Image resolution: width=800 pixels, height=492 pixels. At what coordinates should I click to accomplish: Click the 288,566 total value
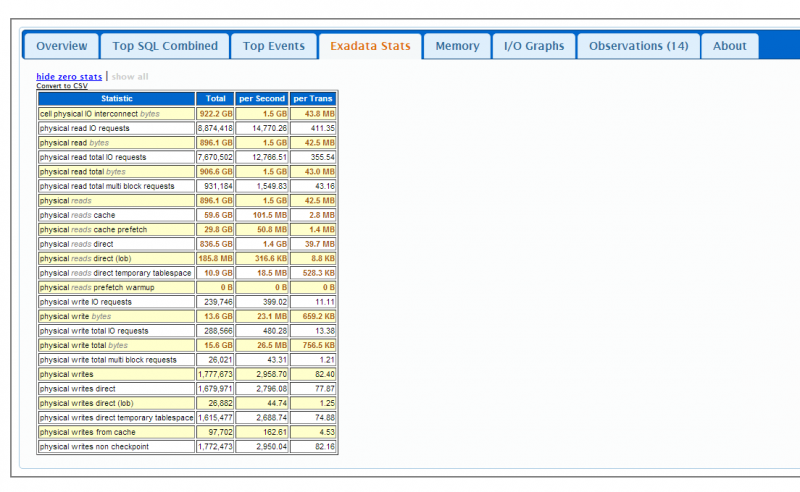click(x=218, y=331)
